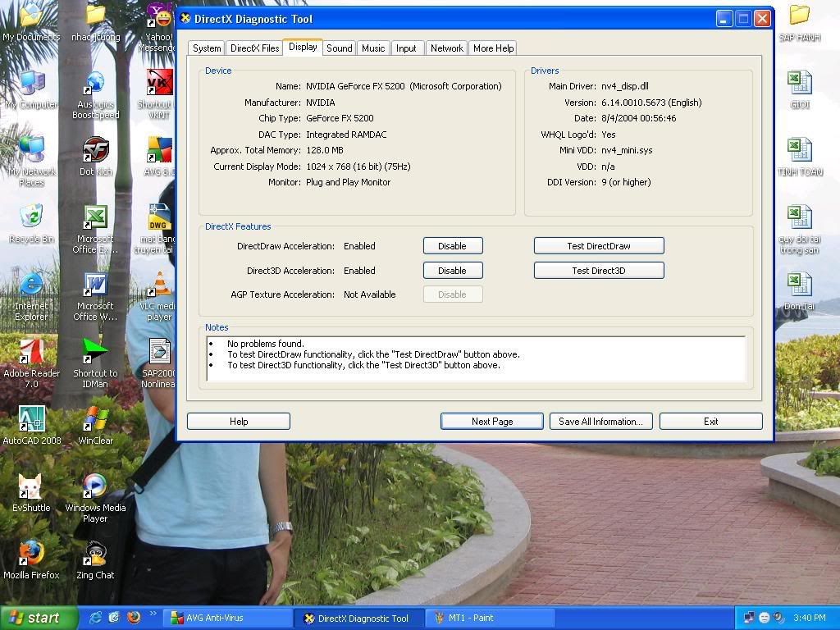The width and height of the screenshot is (840, 630).
Task: Click display mode 1024 x 768 (16 bit) (75Hz)
Action: 358,167
